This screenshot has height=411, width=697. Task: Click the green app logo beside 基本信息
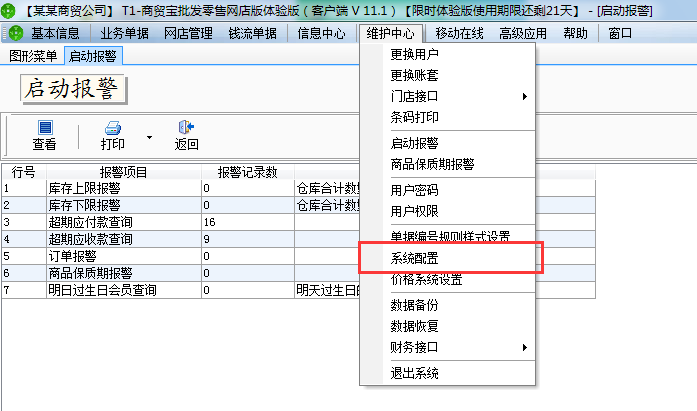click(x=16, y=33)
